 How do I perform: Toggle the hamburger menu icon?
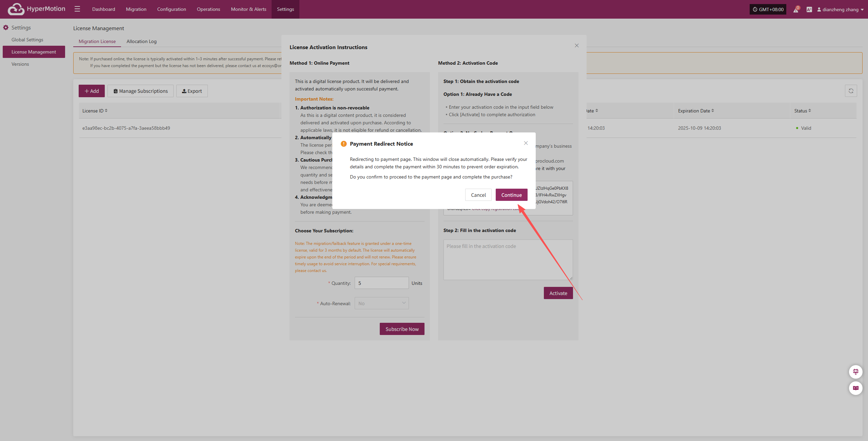tap(77, 9)
